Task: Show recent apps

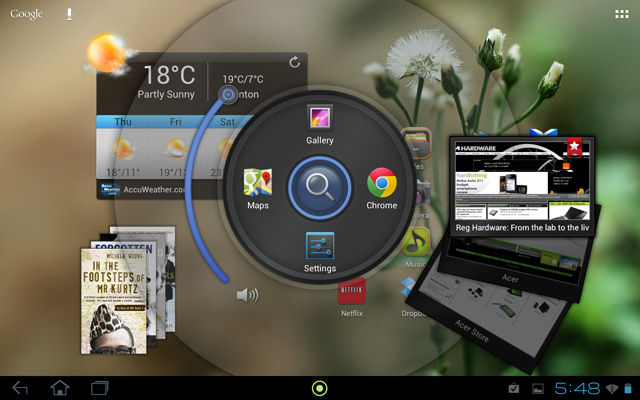Action: click(100, 388)
